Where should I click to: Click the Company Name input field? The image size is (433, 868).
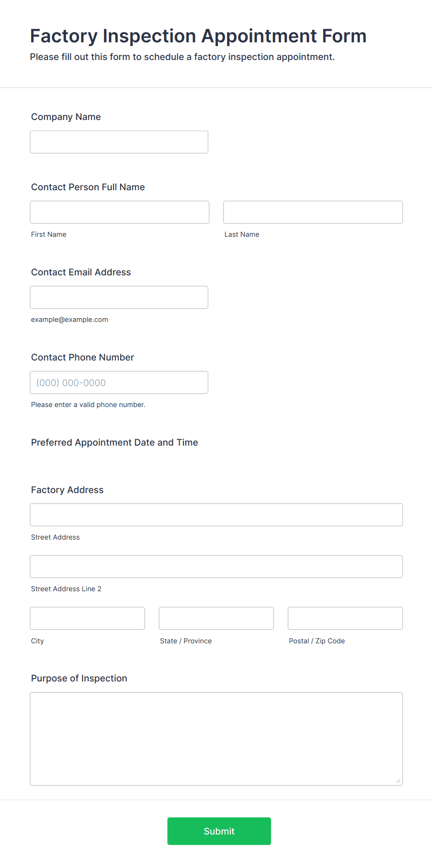click(119, 142)
